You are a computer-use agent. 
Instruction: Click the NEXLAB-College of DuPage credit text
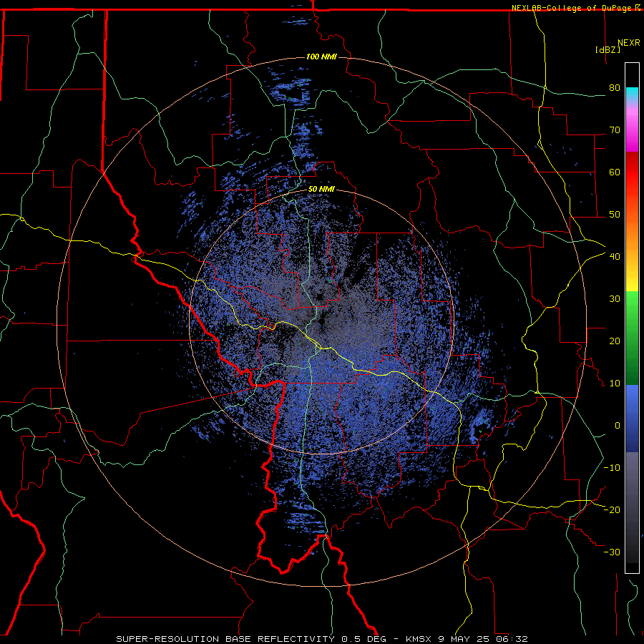tap(572, 8)
